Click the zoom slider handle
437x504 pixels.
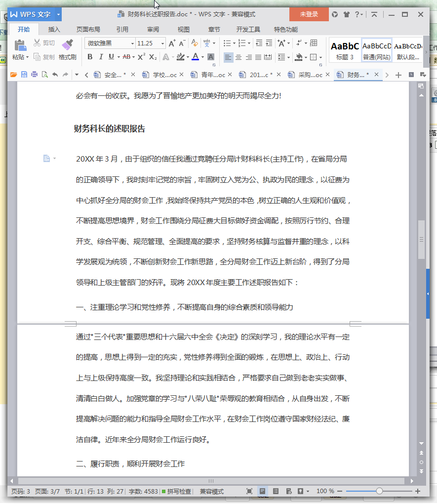(x=380, y=491)
